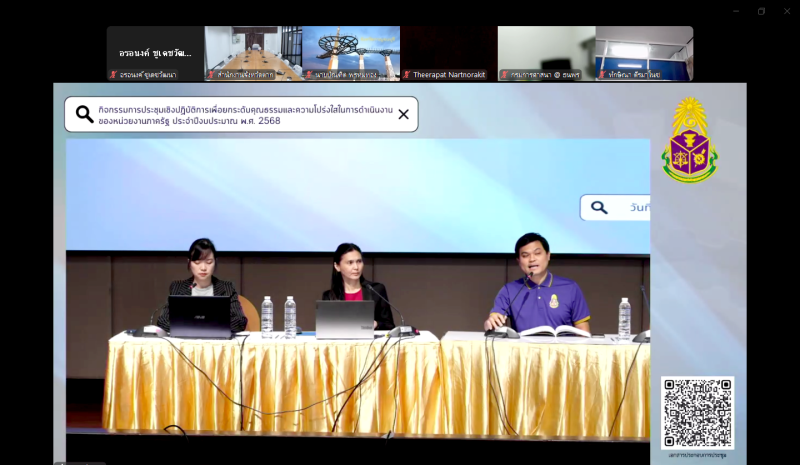Click the QR code in the bottom corner
The width and height of the screenshot is (800, 465).
[x=697, y=412]
